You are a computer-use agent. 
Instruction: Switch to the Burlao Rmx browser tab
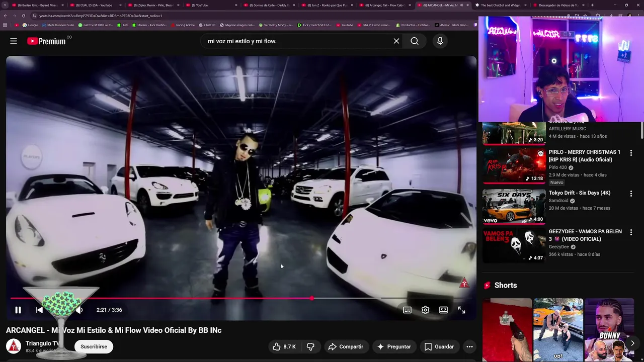[38, 5]
